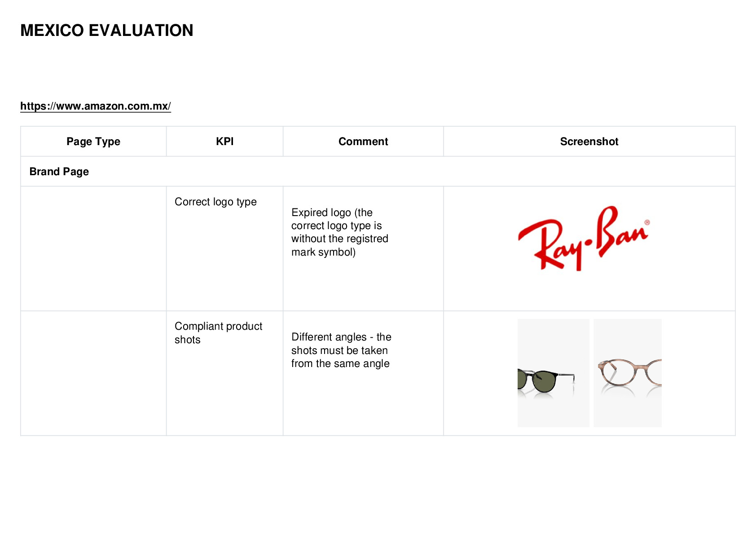The width and height of the screenshot is (756, 535).
Task: Click the Expired logo comment text
Action: [340, 232]
